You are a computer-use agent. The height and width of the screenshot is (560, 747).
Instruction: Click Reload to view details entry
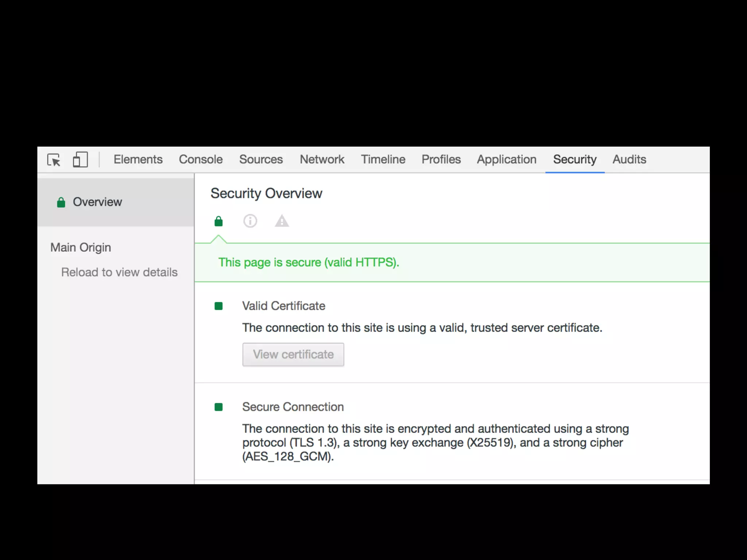[119, 272]
